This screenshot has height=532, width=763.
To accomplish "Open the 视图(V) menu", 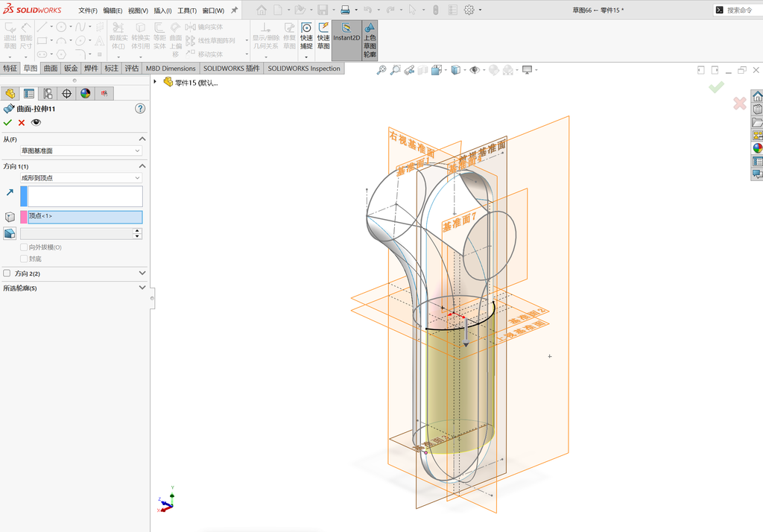I will click(x=138, y=10).
